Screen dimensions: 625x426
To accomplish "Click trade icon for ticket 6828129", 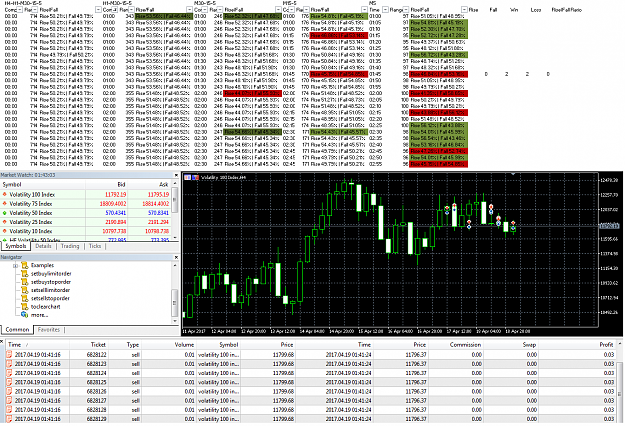I will (9, 419).
